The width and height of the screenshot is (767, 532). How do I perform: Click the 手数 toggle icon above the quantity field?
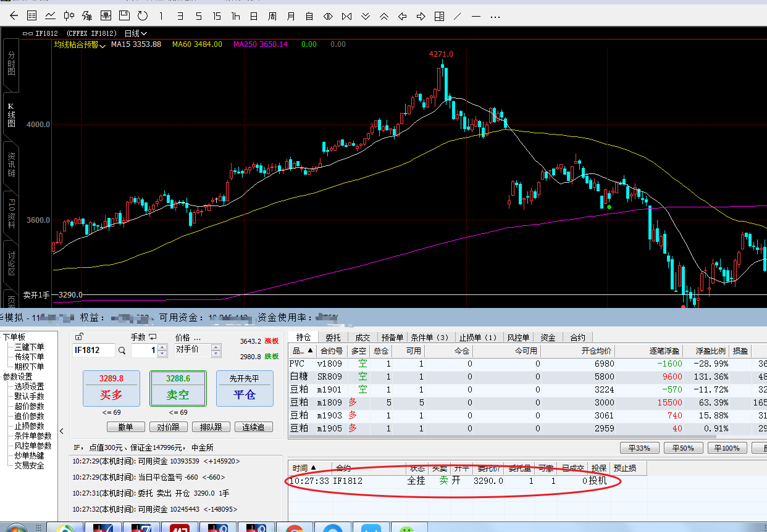(x=153, y=337)
